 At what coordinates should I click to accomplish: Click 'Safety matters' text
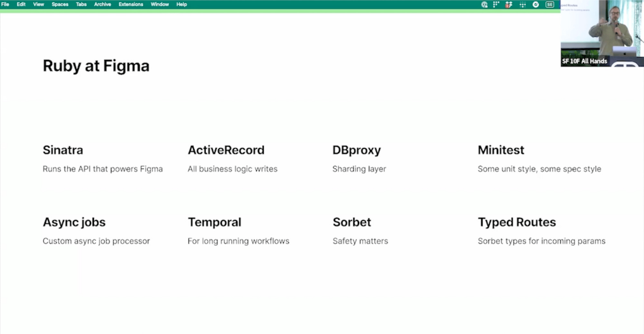[x=360, y=241]
